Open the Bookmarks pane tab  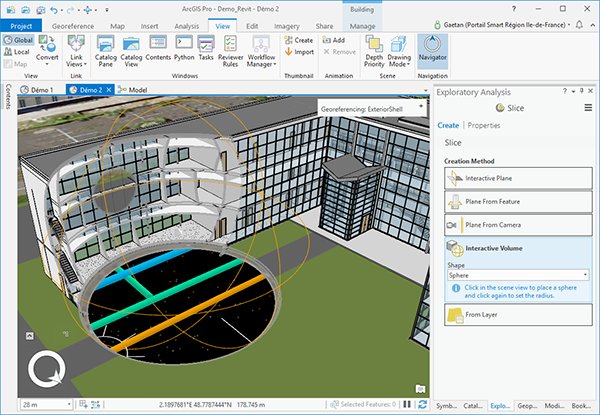click(581, 406)
